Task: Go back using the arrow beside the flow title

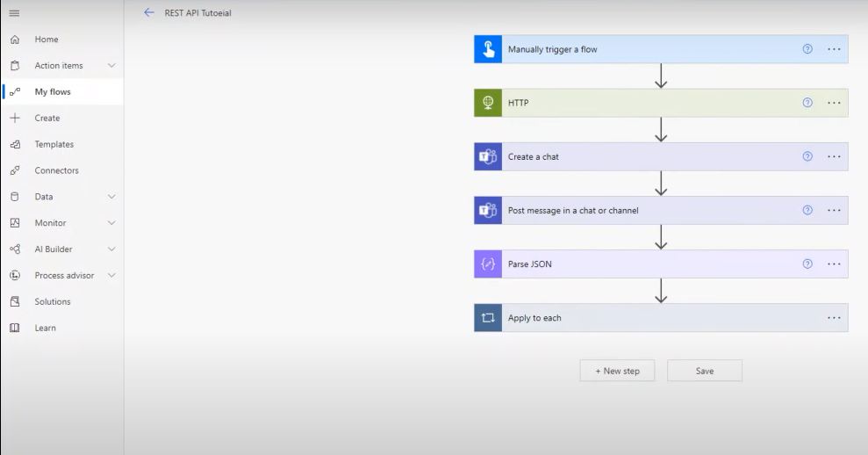Action: coord(149,12)
